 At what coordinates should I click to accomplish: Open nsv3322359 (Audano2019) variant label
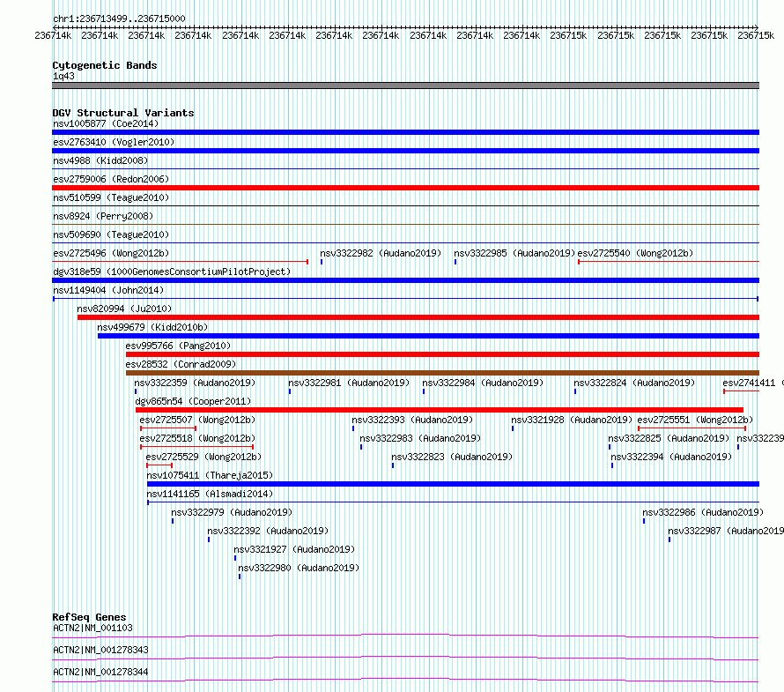click(195, 383)
